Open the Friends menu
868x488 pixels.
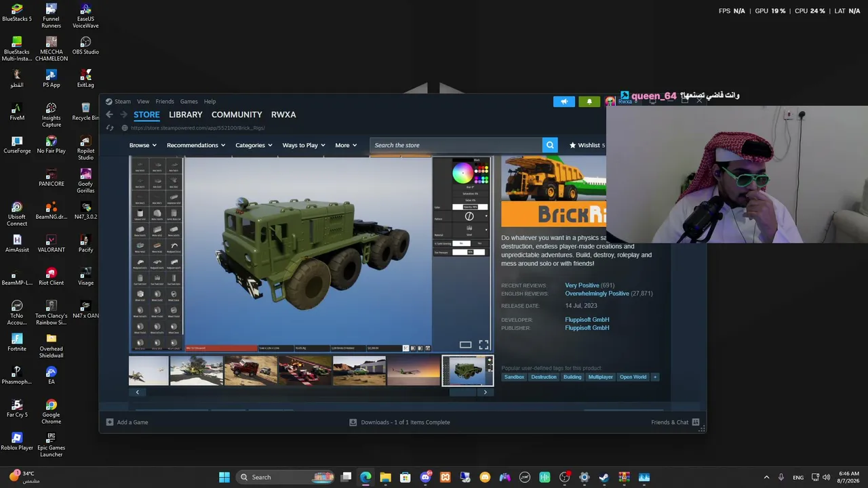point(165,102)
